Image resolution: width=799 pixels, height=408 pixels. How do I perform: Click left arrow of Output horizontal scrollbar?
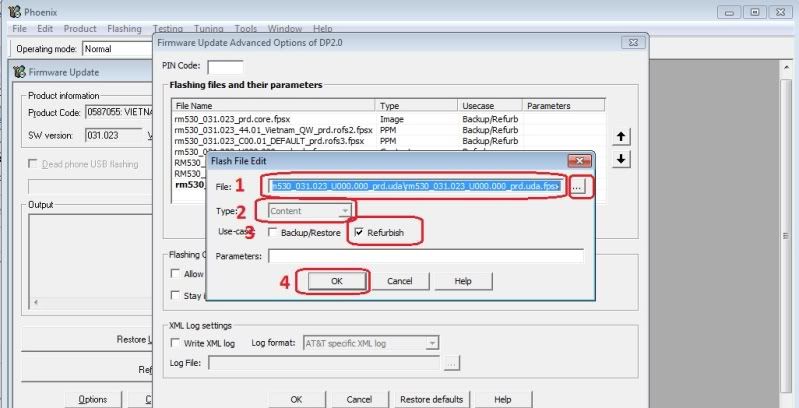(x=36, y=302)
